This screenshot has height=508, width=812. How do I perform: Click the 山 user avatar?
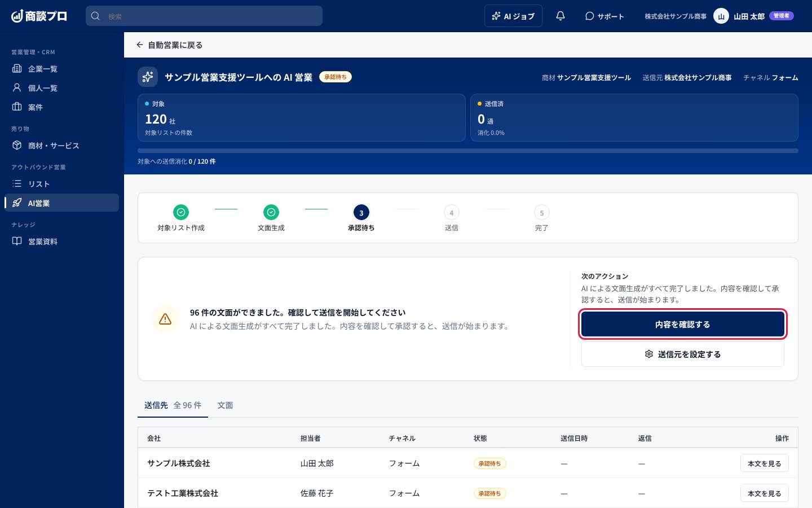point(721,16)
